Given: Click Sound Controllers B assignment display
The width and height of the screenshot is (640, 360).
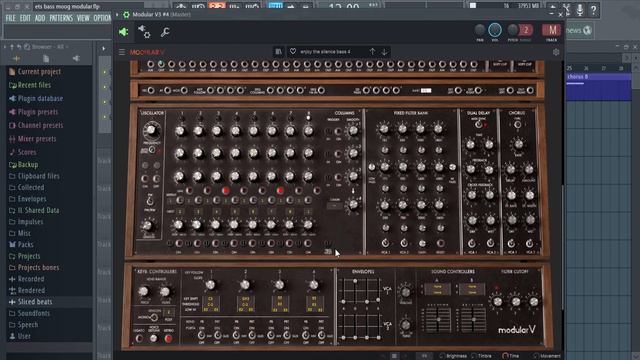Looking at the screenshot, I should pos(472,289).
